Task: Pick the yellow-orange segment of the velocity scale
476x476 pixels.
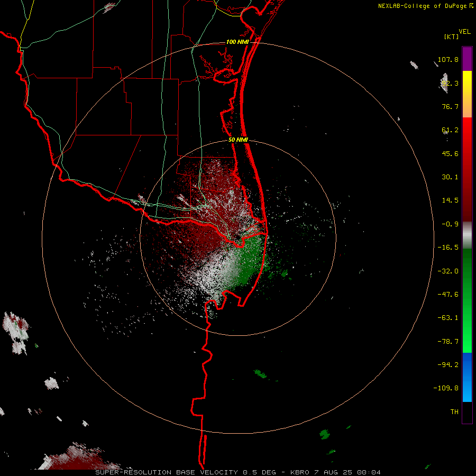Action: point(467,94)
